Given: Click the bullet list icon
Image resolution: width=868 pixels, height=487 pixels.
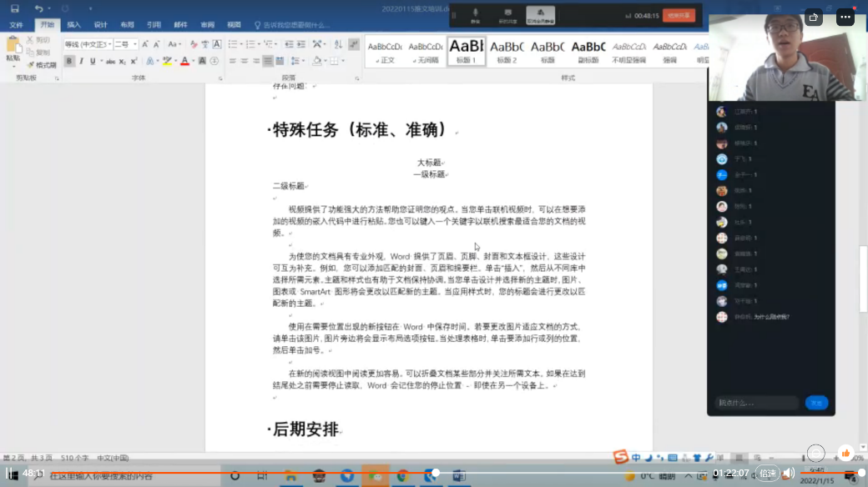Looking at the screenshot, I should [x=232, y=44].
